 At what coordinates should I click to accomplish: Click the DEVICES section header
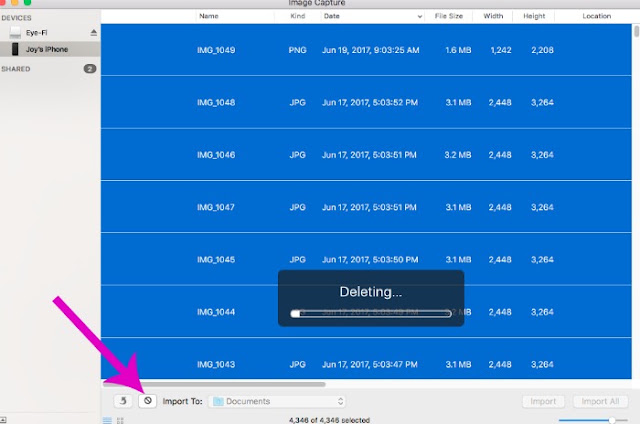16,18
